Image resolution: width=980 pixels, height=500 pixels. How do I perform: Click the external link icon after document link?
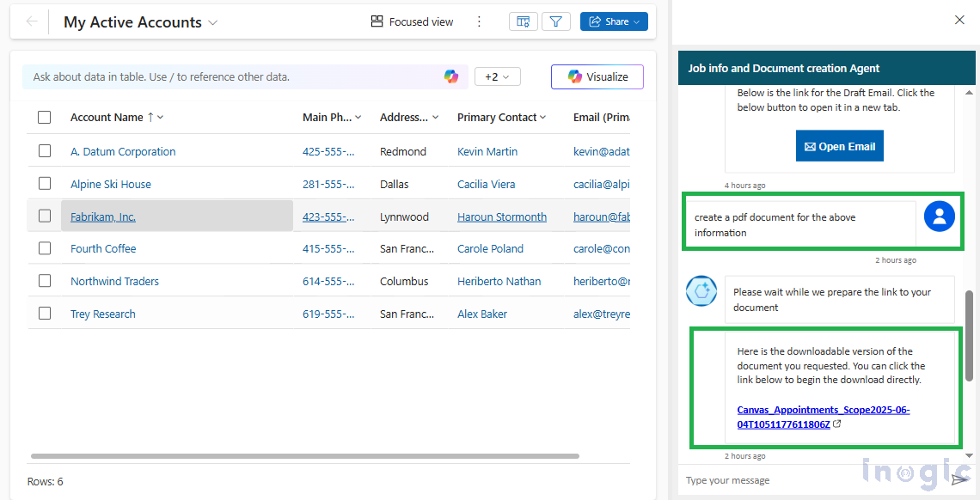click(837, 424)
